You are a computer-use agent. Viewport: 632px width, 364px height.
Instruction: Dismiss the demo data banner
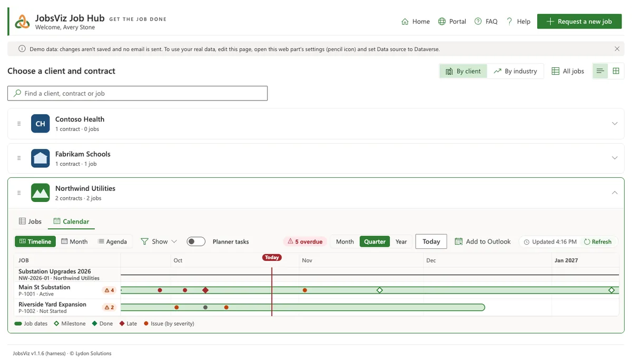(617, 49)
